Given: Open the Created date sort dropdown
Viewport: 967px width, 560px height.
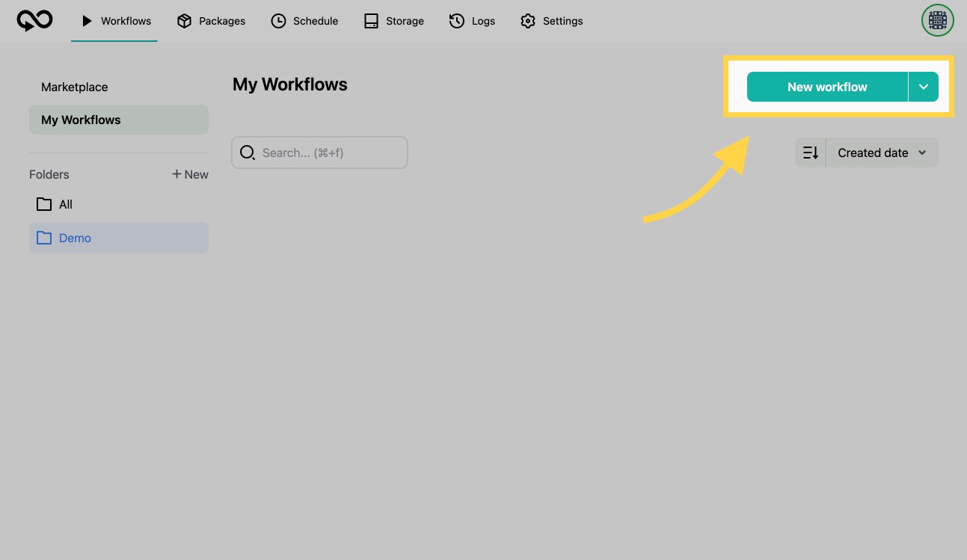Looking at the screenshot, I should 882,153.
